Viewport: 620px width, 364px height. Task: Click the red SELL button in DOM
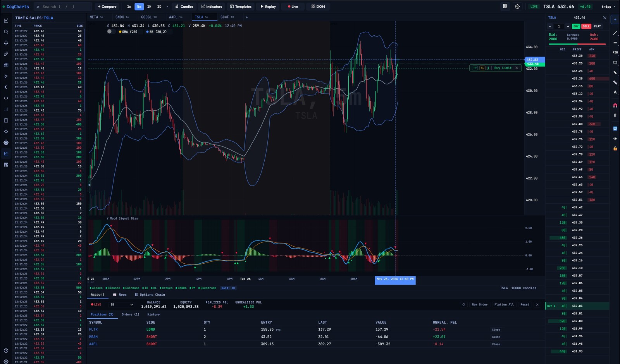[x=586, y=26]
